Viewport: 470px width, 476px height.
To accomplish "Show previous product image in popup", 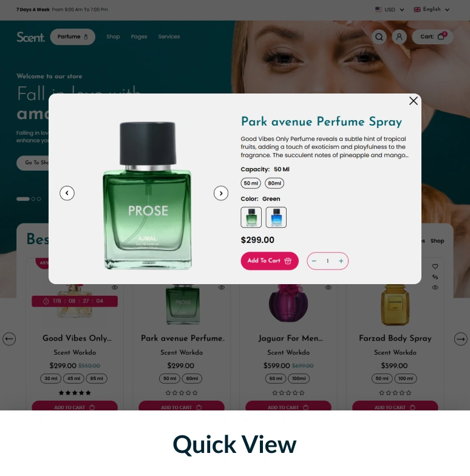I will point(67,193).
